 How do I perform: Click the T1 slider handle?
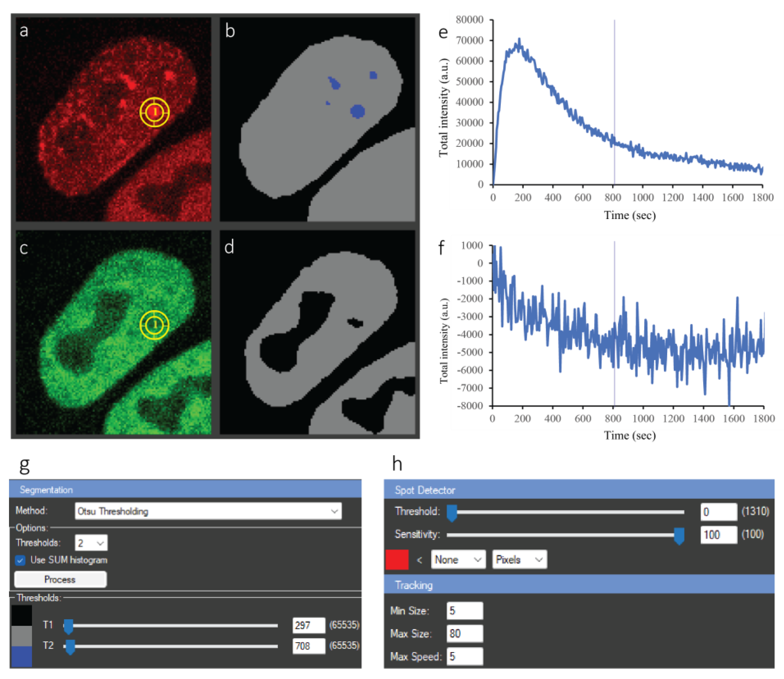pyautogui.click(x=68, y=627)
